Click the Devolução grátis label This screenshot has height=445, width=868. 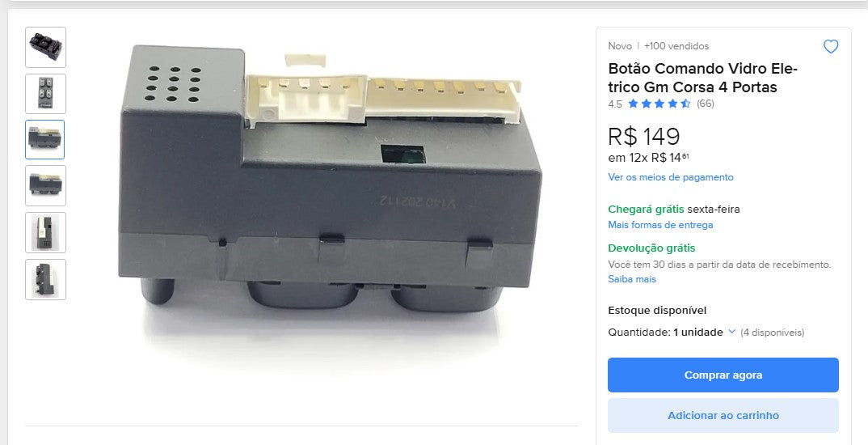tap(651, 248)
